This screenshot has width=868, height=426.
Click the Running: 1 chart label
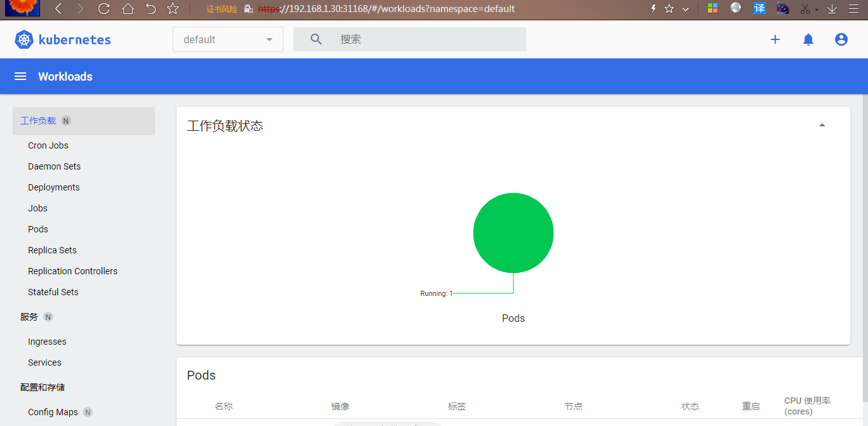click(437, 293)
